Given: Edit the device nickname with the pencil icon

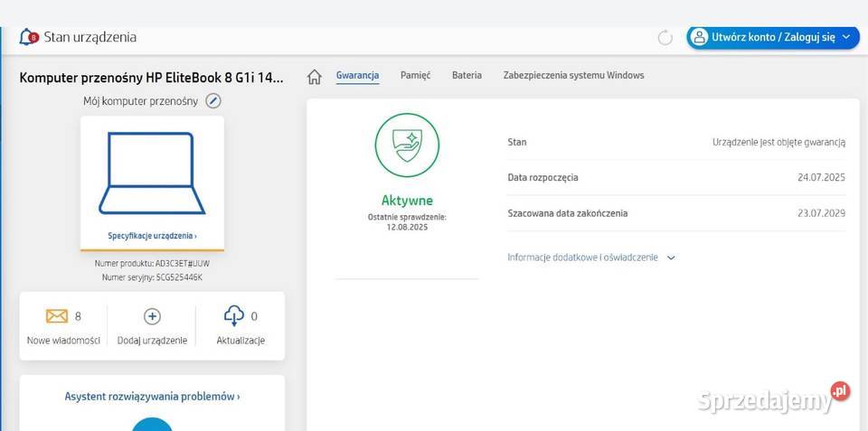Looking at the screenshot, I should click(x=213, y=101).
